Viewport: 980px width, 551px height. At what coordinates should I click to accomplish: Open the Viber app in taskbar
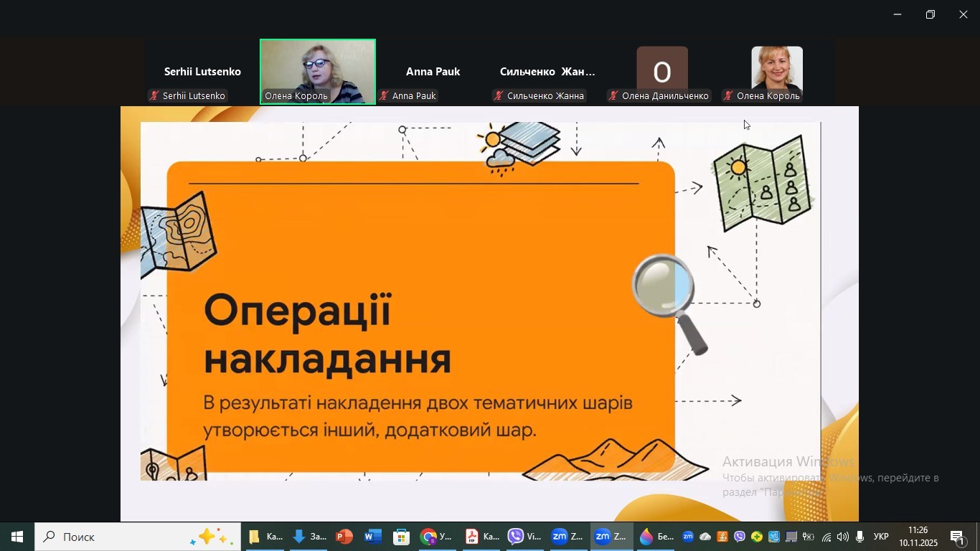[x=524, y=537]
